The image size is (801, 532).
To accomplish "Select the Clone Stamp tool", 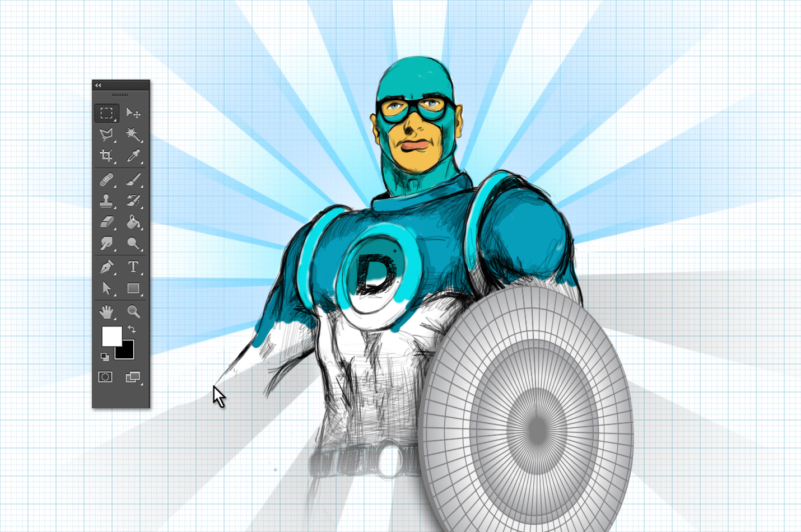I will (106, 200).
